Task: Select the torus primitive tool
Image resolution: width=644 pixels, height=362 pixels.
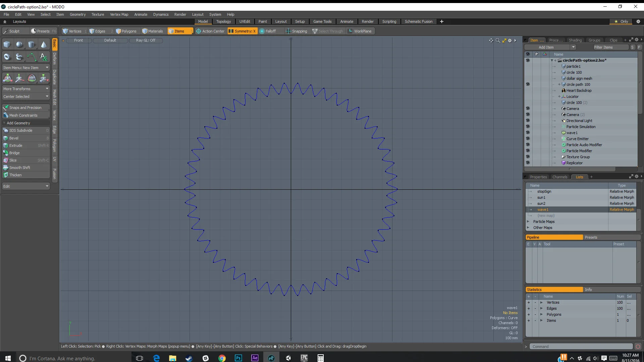Action: click(7, 57)
